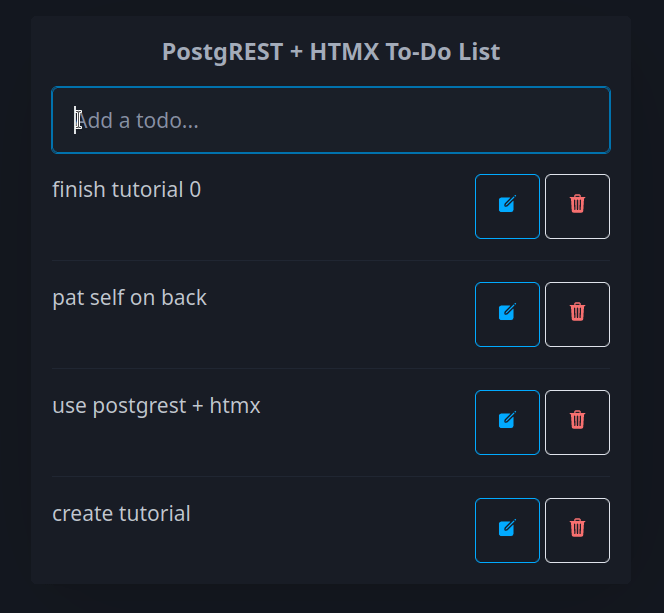Click the 'To-Do List' words in the heading
Image resolution: width=664 pixels, height=613 pixels.
[443, 51]
